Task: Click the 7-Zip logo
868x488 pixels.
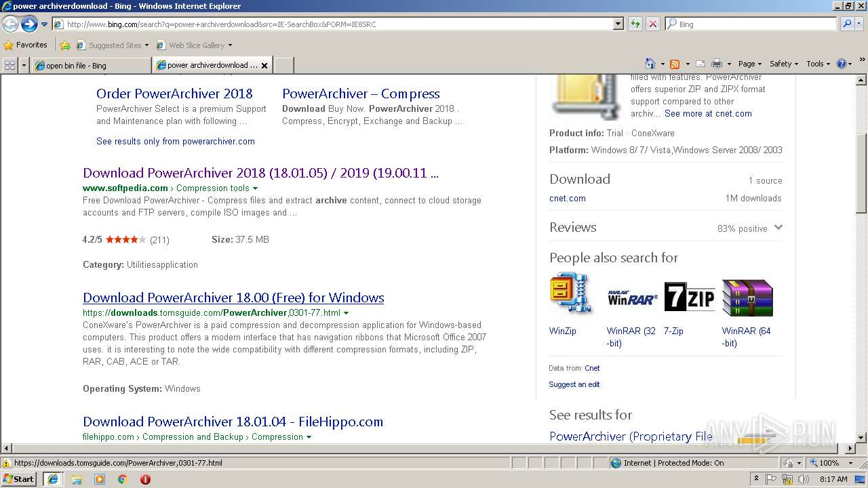Action: [x=690, y=297]
